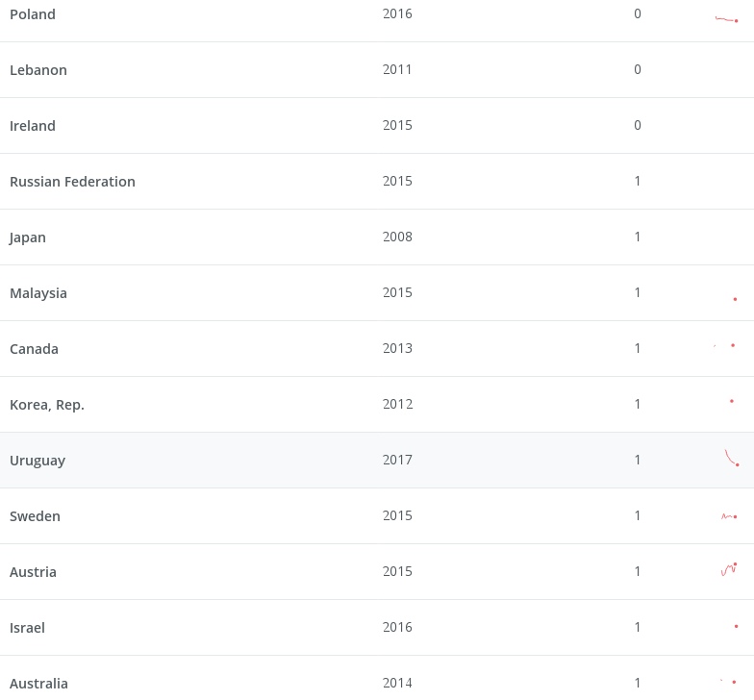Click Poland's sparkline trend chart
Image resolution: width=754 pixels, height=700 pixels.
[727, 18]
